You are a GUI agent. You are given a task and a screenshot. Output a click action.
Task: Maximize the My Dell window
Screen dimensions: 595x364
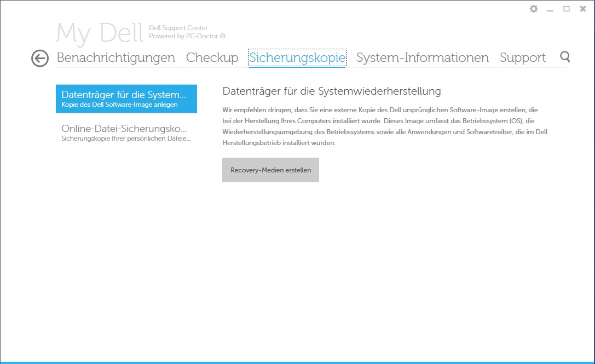click(x=567, y=9)
